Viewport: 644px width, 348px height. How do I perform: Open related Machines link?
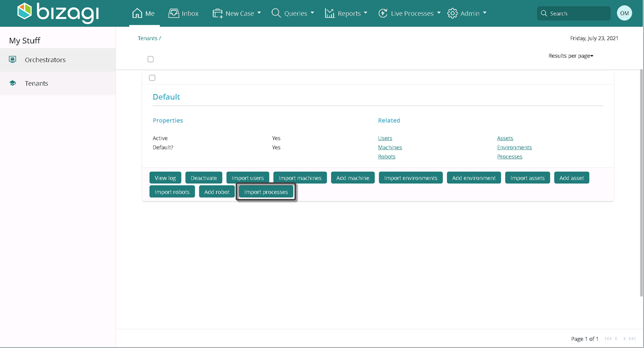click(390, 148)
